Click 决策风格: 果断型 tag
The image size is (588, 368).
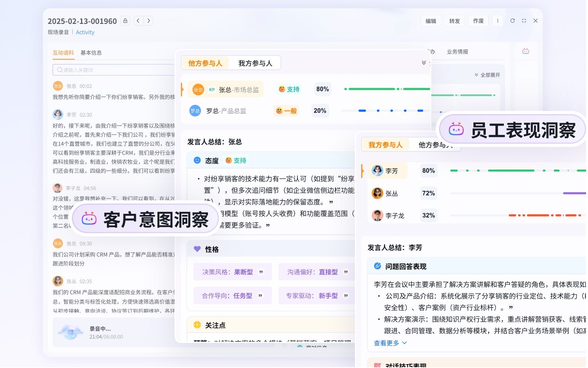pyautogui.click(x=233, y=272)
